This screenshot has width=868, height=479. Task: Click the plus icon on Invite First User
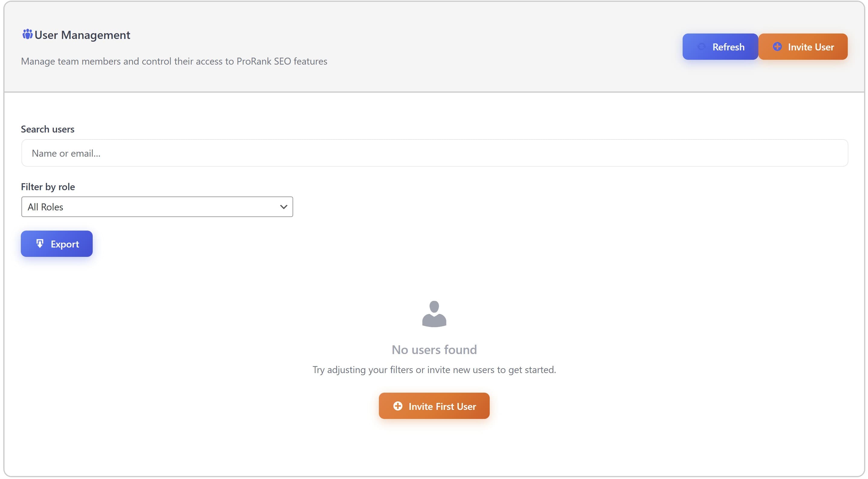point(398,406)
